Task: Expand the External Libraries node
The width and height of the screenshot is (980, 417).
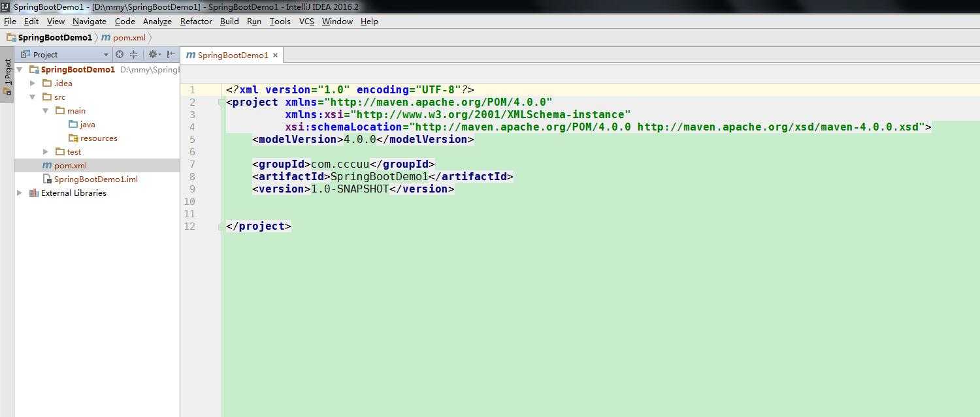Action: pos(20,193)
